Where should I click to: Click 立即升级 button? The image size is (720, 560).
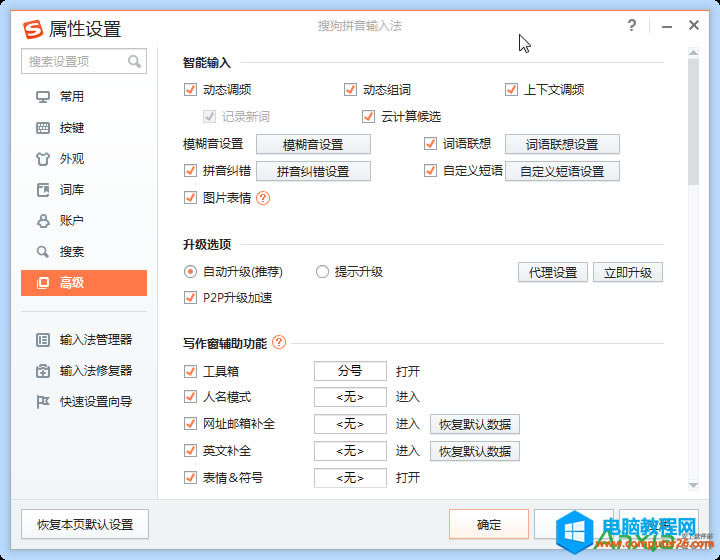tap(627, 273)
